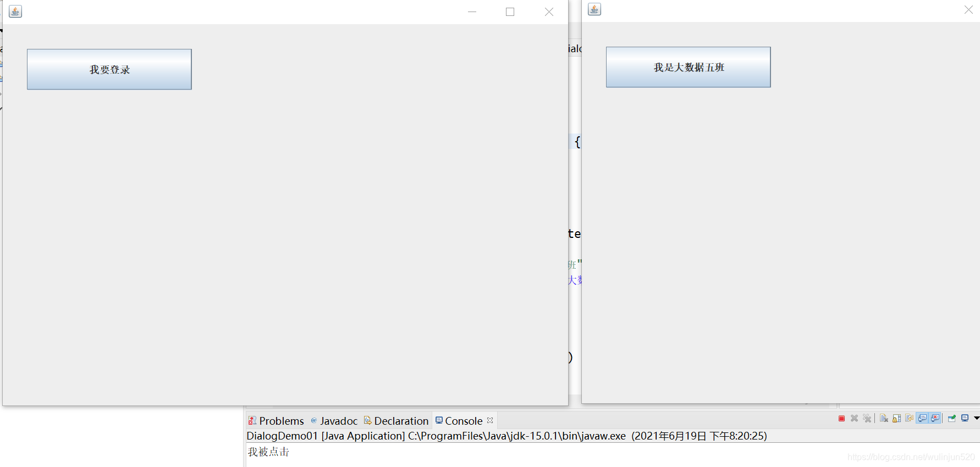The height and width of the screenshot is (467, 980).
Task: Minimize the left Java window
Action: (x=472, y=12)
